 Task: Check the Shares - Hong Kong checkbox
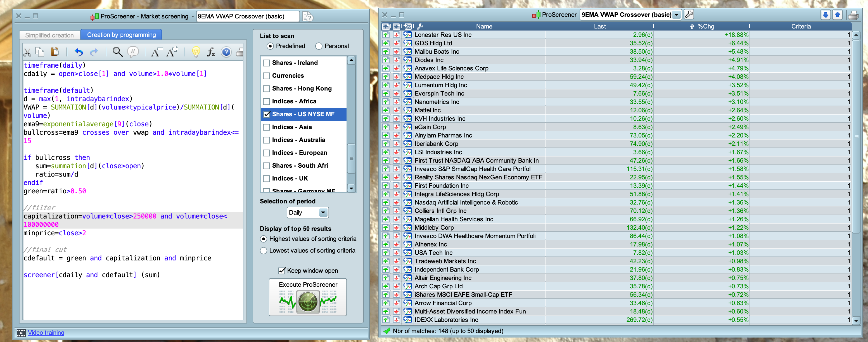(267, 89)
